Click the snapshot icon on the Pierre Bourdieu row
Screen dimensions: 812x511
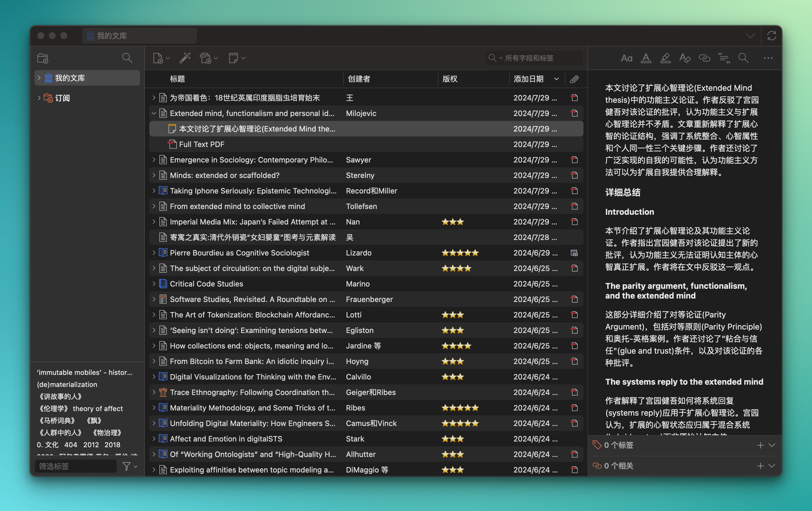(574, 253)
